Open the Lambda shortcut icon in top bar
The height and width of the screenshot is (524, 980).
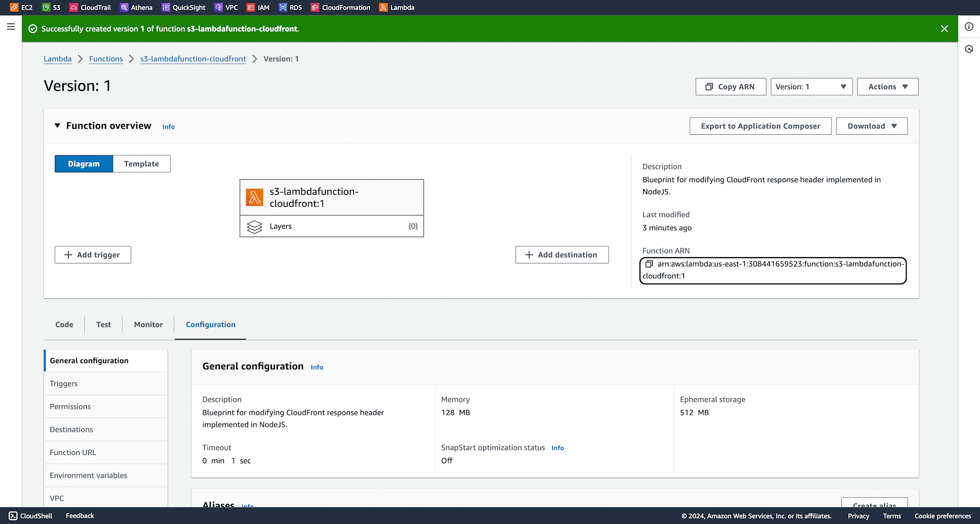pos(383,7)
